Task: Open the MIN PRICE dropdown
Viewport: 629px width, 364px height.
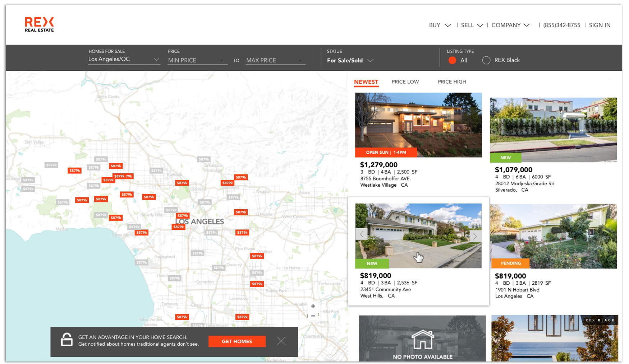Action: pos(197,60)
